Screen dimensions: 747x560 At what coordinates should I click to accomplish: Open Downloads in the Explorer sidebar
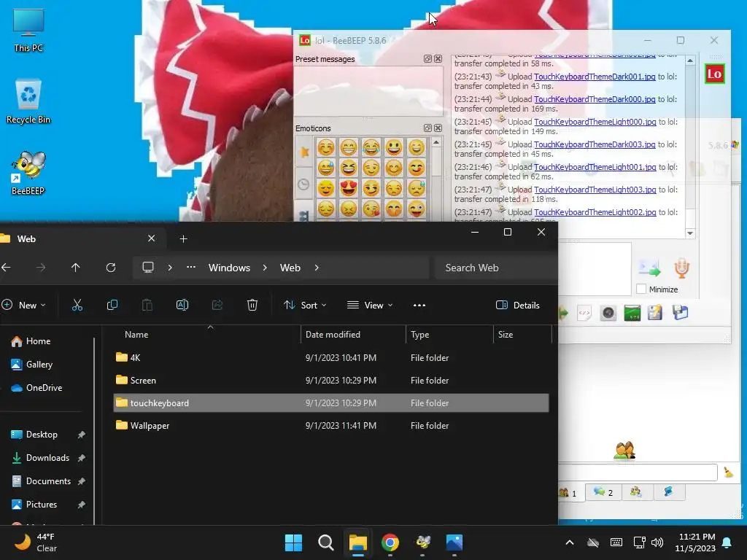47,458
